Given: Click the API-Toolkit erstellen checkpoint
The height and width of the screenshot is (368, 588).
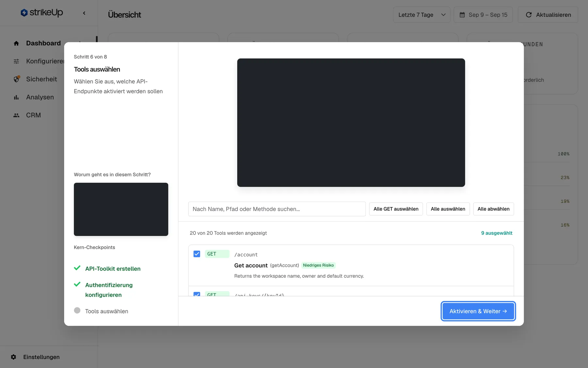Looking at the screenshot, I should point(113,269).
